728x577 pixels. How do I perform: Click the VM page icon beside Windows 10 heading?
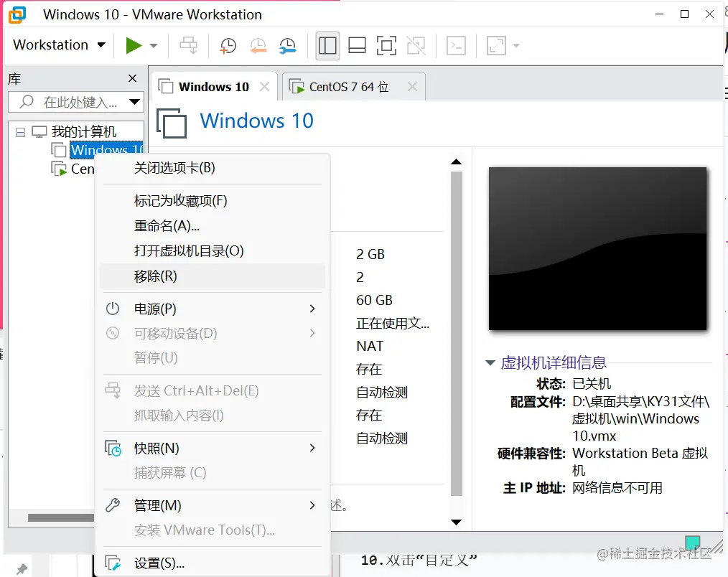click(172, 123)
